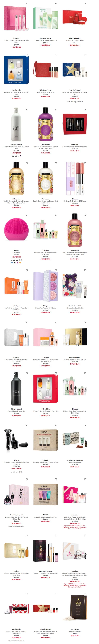Favorite the Calvin Klein Men 4-Piece Set
Image resolution: width=99 pixels, height=644 pixels.
pos(27,55)
